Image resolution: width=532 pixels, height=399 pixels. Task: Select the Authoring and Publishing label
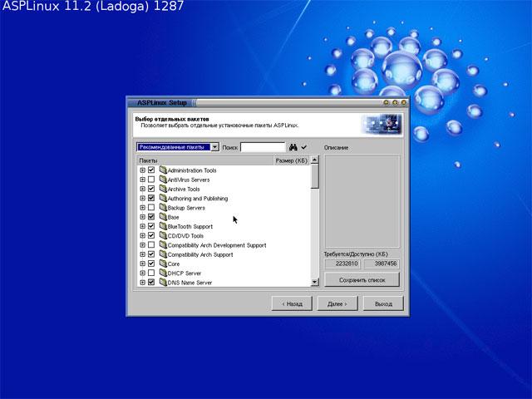[198, 199]
